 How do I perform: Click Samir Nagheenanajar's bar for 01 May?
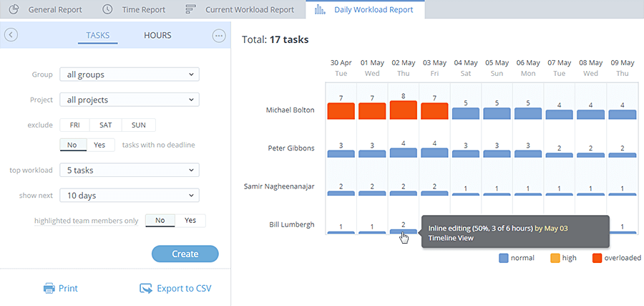tap(372, 193)
